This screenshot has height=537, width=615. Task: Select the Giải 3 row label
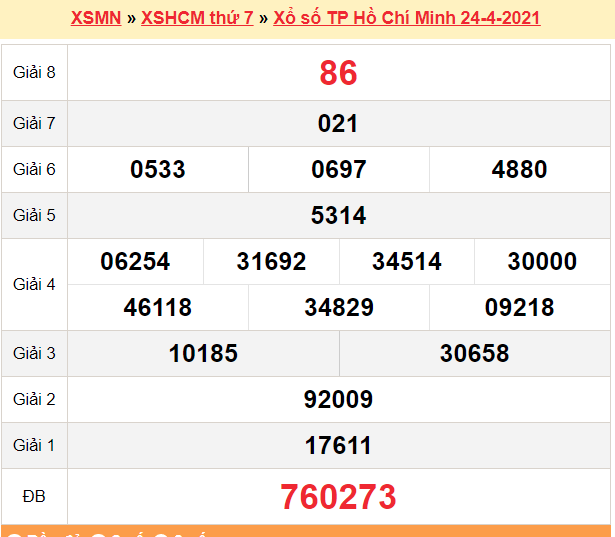click(34, 353)
